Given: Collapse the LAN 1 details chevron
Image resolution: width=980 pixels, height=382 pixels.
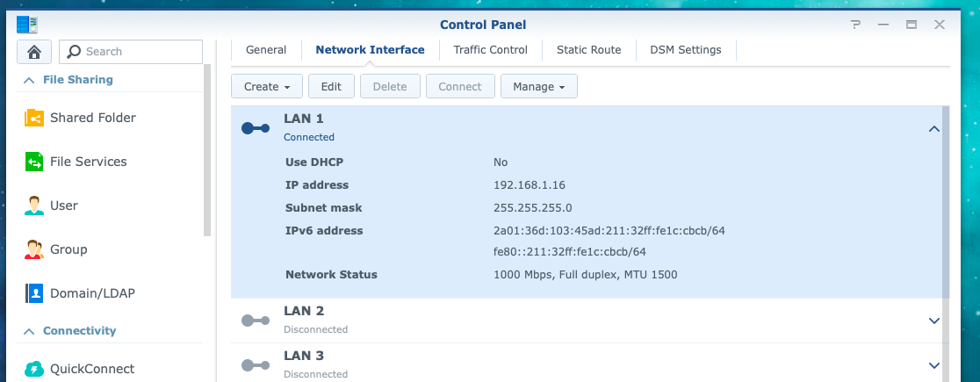Looking at the screenshot, I should (933, 129).
